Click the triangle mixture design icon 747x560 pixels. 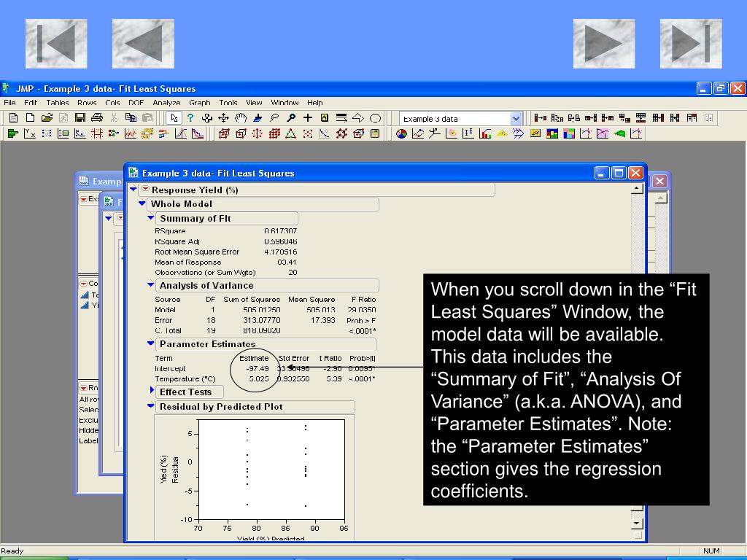point(290,134)
